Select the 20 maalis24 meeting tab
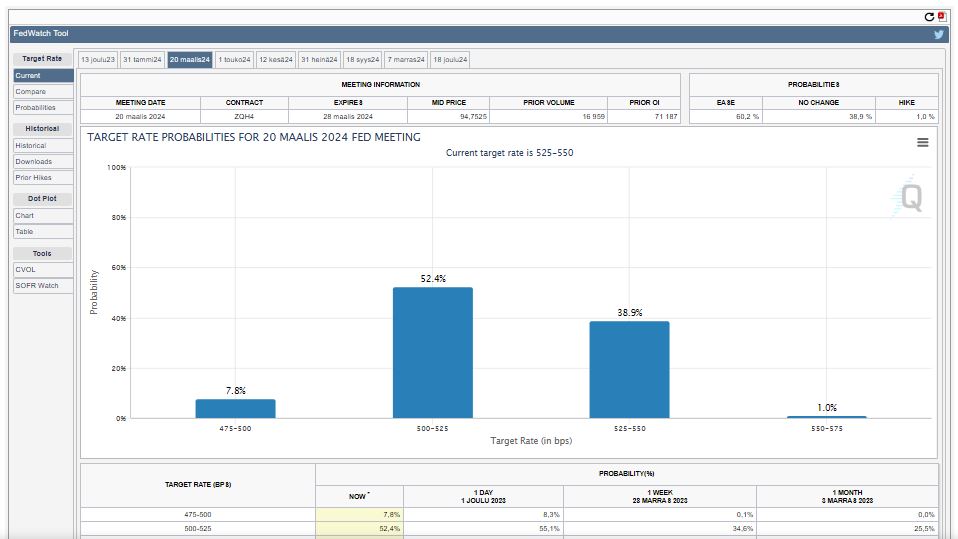 (190, 60)
